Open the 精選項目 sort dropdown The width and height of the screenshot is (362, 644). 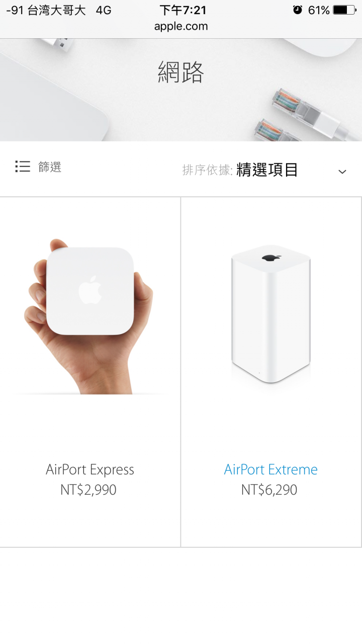point(267,170)
